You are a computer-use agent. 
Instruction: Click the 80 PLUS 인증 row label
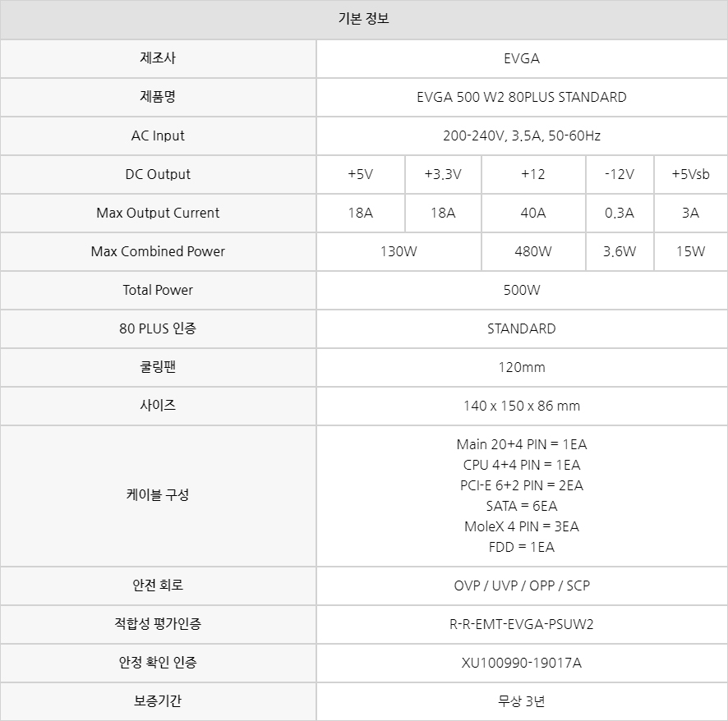click(158, 328)
